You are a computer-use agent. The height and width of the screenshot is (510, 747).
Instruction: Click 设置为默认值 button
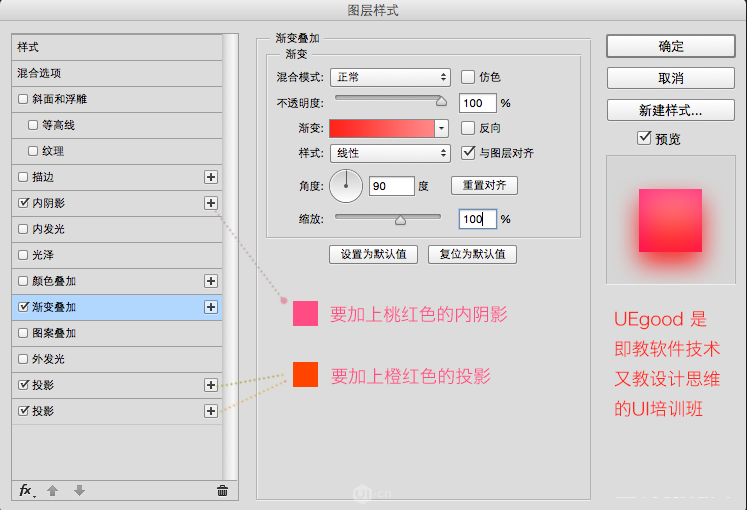point(373,254)
